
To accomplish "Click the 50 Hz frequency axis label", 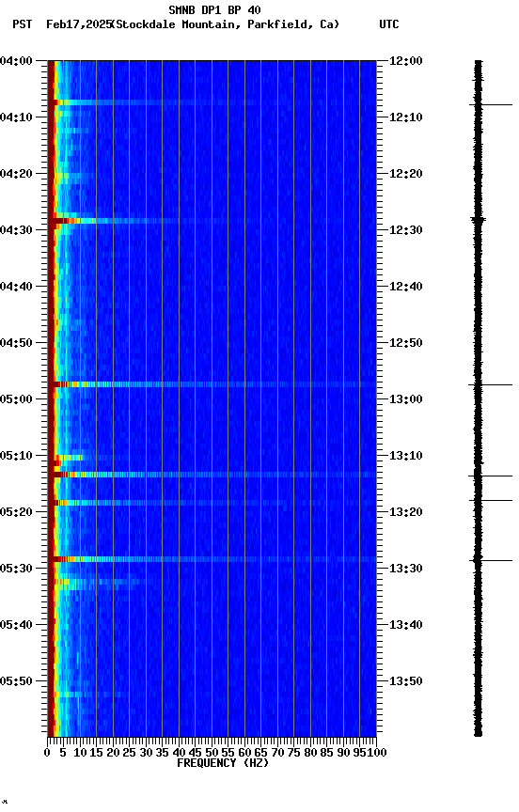I will click(x=212, y=754).
